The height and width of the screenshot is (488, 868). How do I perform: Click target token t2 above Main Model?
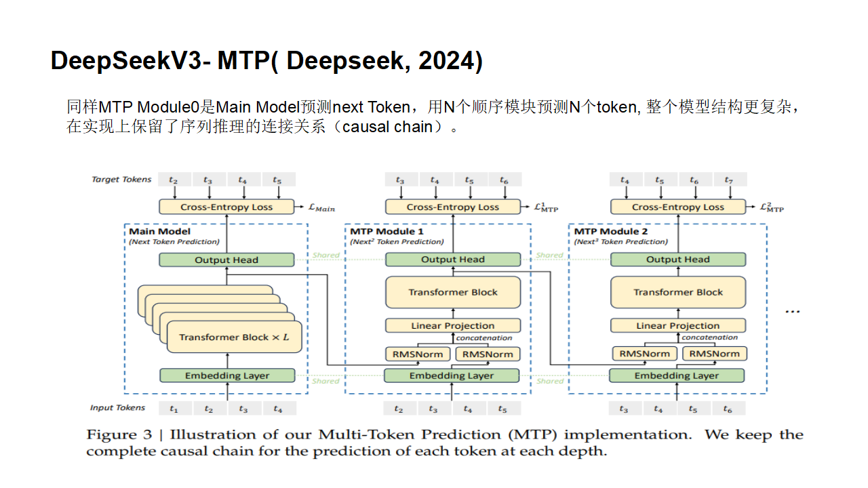174,180
